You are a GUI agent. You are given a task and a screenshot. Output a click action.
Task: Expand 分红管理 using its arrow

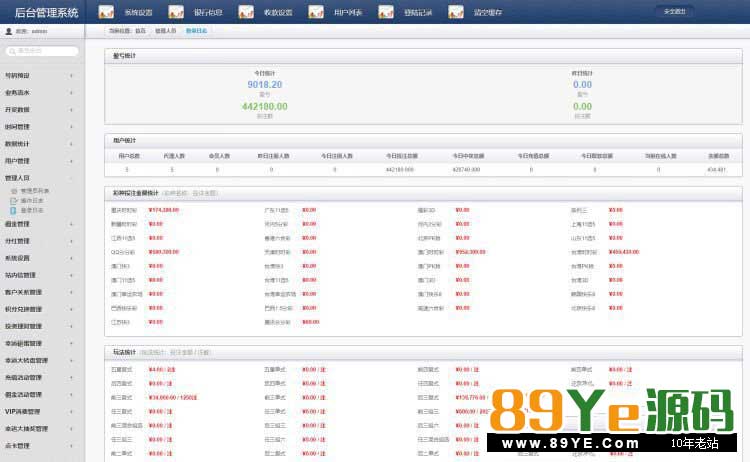pyautogui.click(x=71, y=241)
